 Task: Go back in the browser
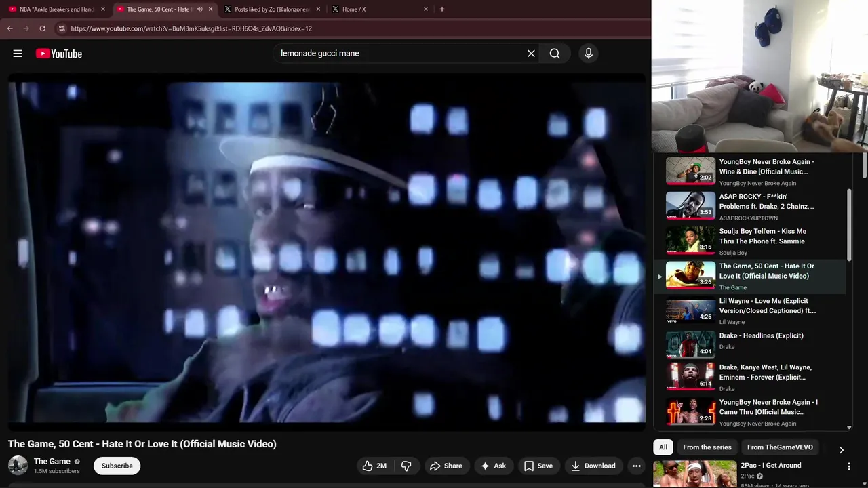(x=9, y=28)
